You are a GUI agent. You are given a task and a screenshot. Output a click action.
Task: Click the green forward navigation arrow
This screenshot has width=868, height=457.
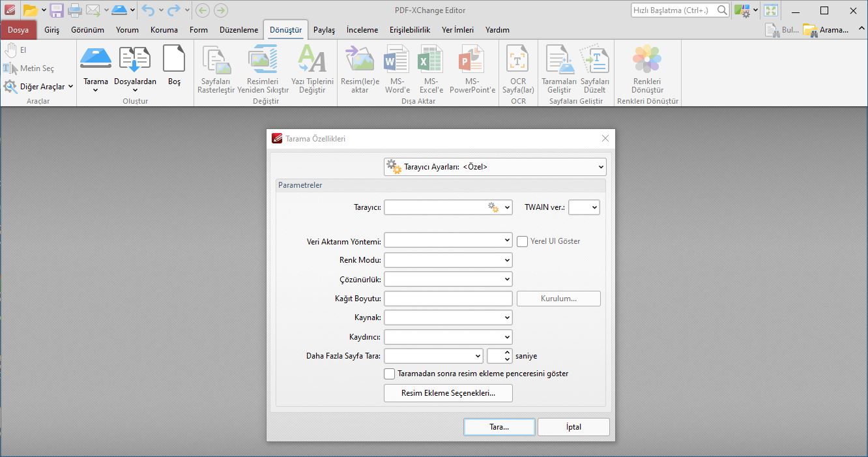click(x=221, y=10)
